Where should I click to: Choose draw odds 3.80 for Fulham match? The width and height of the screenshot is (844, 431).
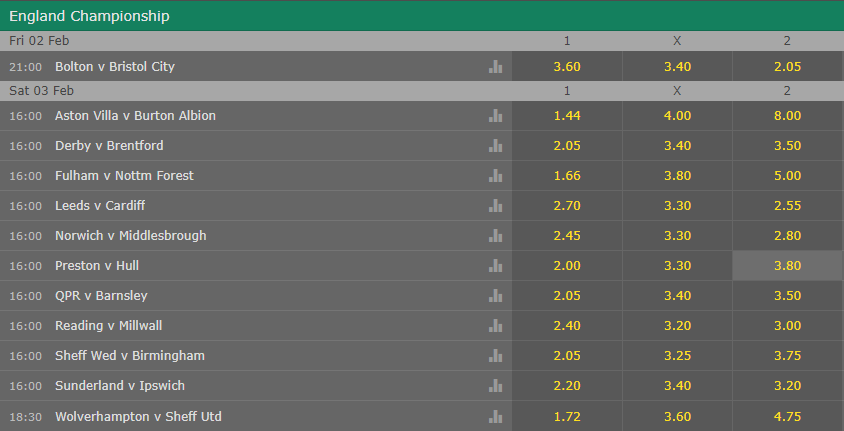677,176
